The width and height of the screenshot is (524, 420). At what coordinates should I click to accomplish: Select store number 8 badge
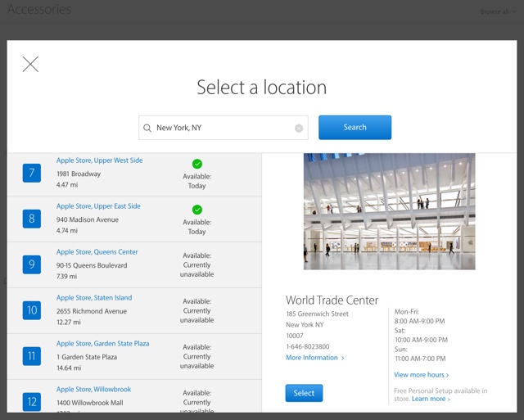32,219
